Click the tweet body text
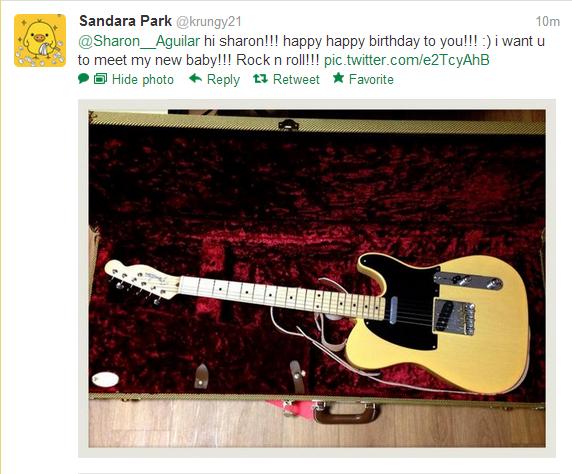Viewport: 572px width, 474px height. [x=311, y=50]
